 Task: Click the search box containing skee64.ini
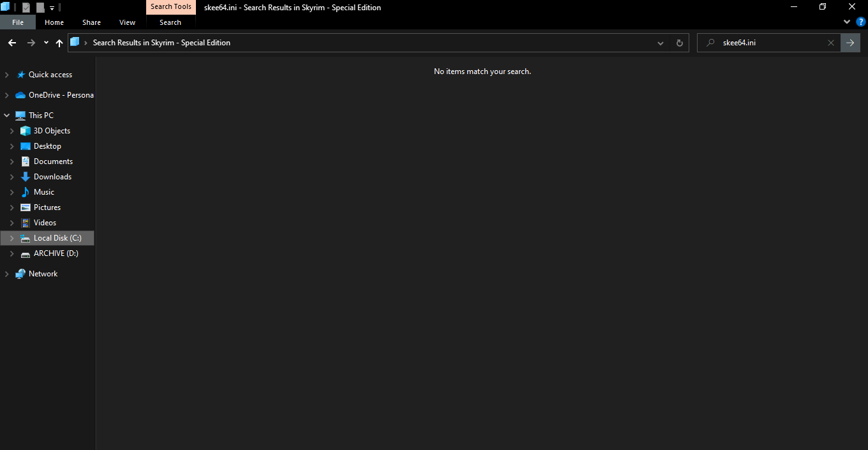768,43
